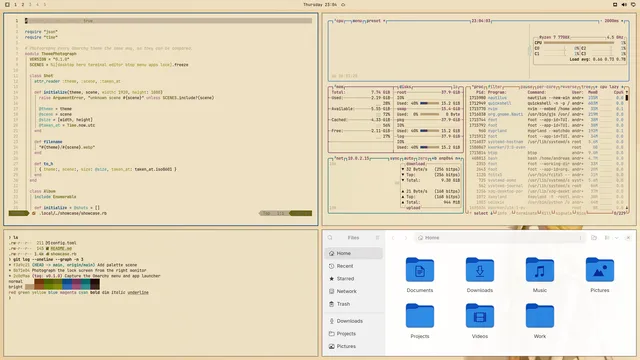This screenshot has height=360, width=640.
Task: Click nice in btop footer
Action: tap(581, 213)
